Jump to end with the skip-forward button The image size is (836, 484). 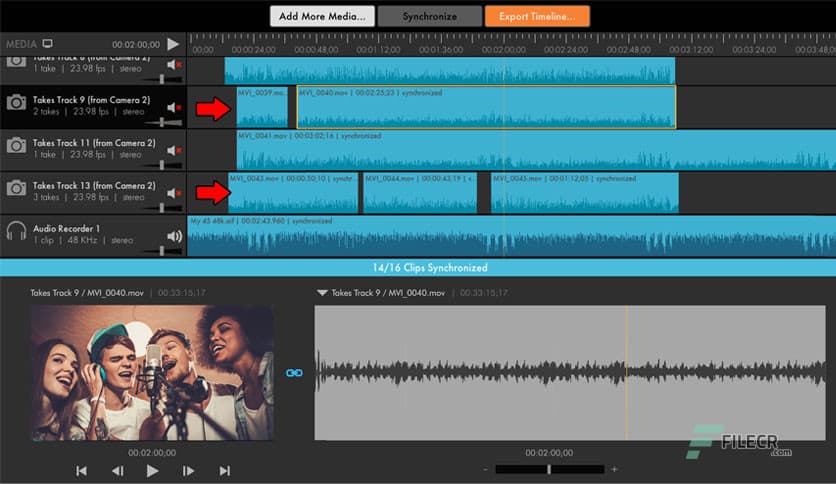pyautogui.click(x=224, y=471)
